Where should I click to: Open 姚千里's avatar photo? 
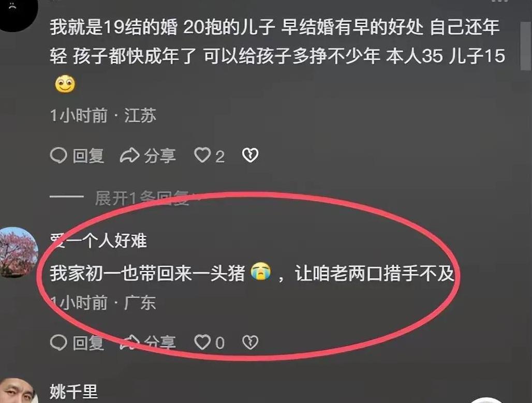tap(16, 390)
